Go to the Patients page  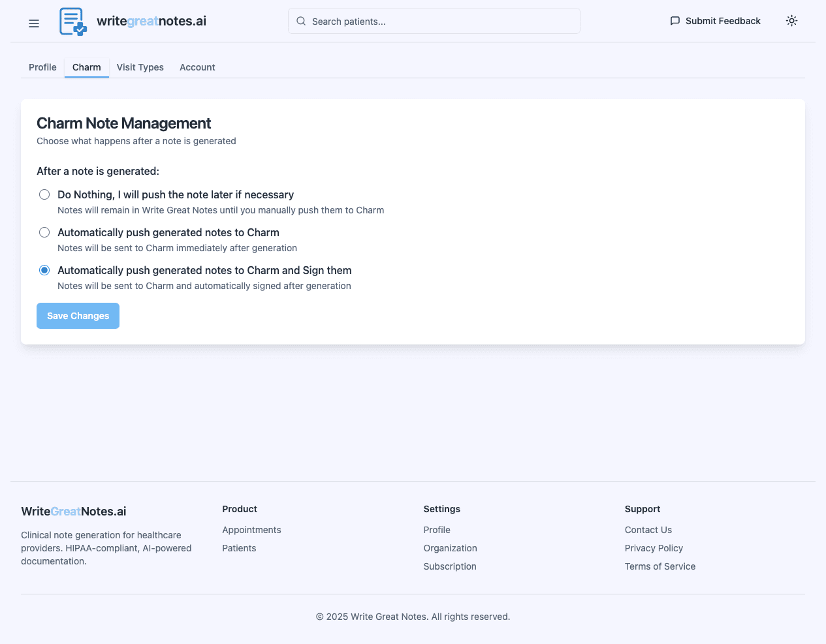click(239, 547)
